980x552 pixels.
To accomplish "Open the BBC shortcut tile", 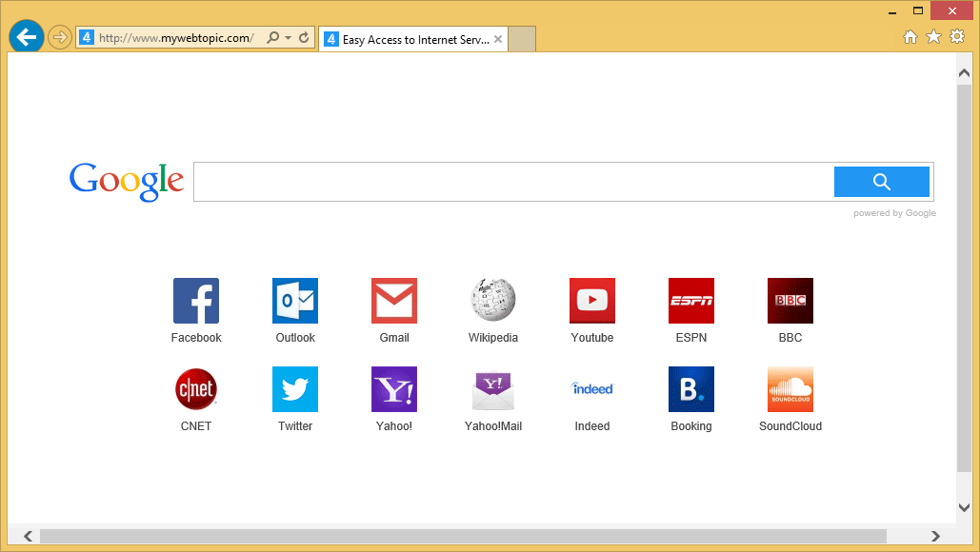I will (x=790, y=300).
